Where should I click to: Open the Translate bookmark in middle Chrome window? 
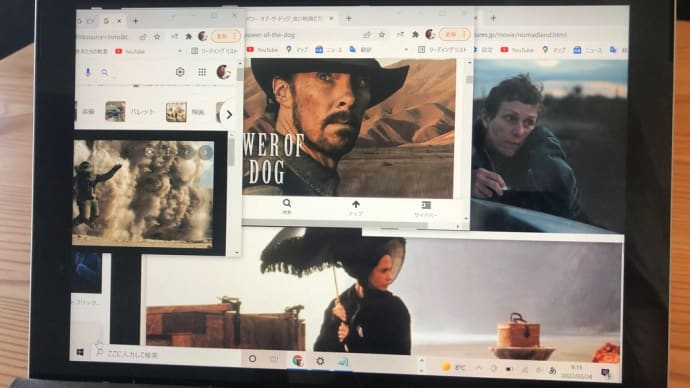[360, 50]
